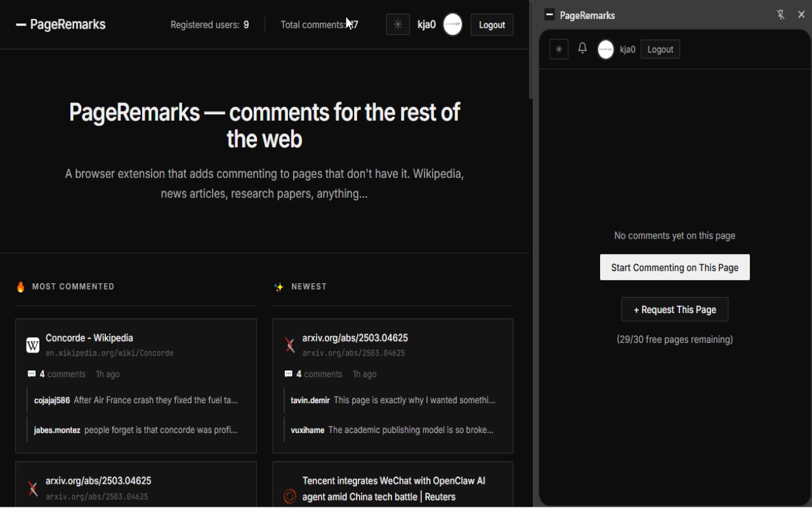The width and height of the screenshot is (812, 508).
Task: Click the Logout button in the website header
Action: [x=492, y=25]
